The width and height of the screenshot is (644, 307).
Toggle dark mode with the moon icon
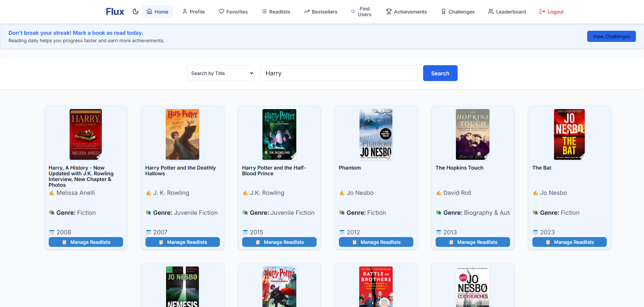coord(135,11)
